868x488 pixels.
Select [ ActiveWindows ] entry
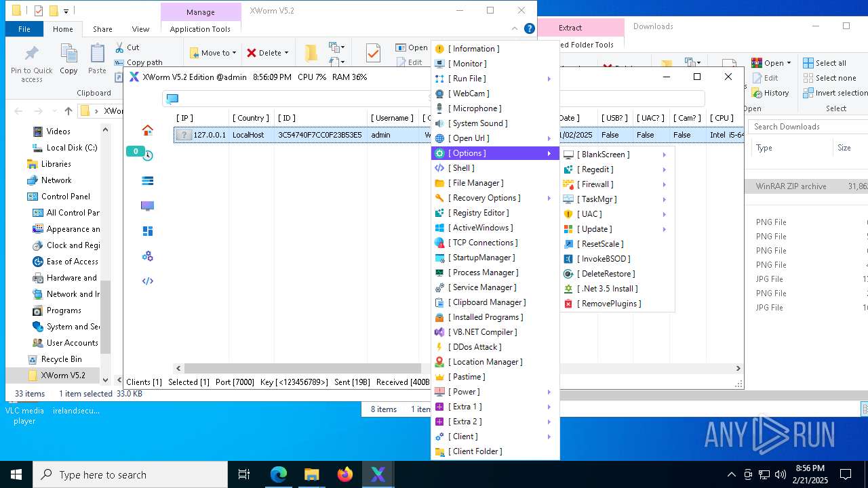point(495,228)
